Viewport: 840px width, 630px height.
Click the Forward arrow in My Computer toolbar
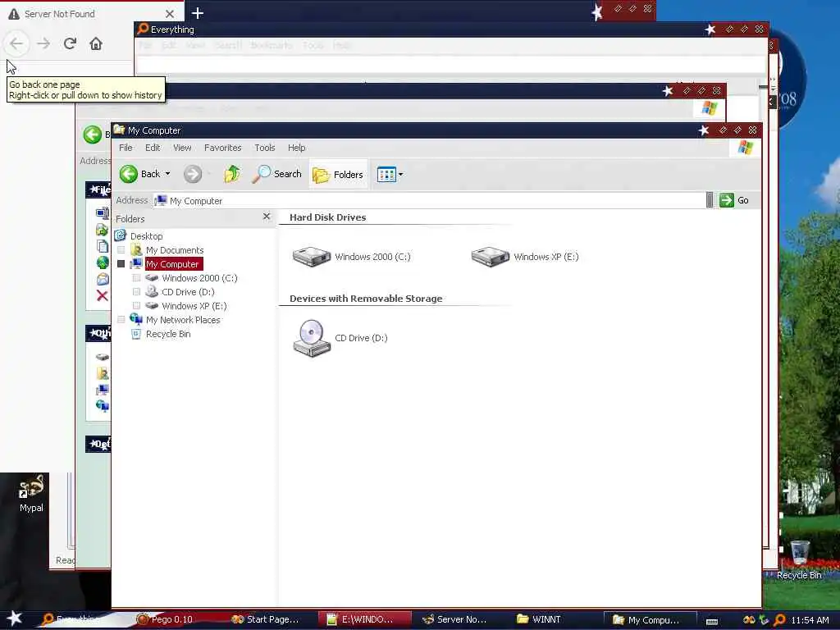tap(193, 174)
